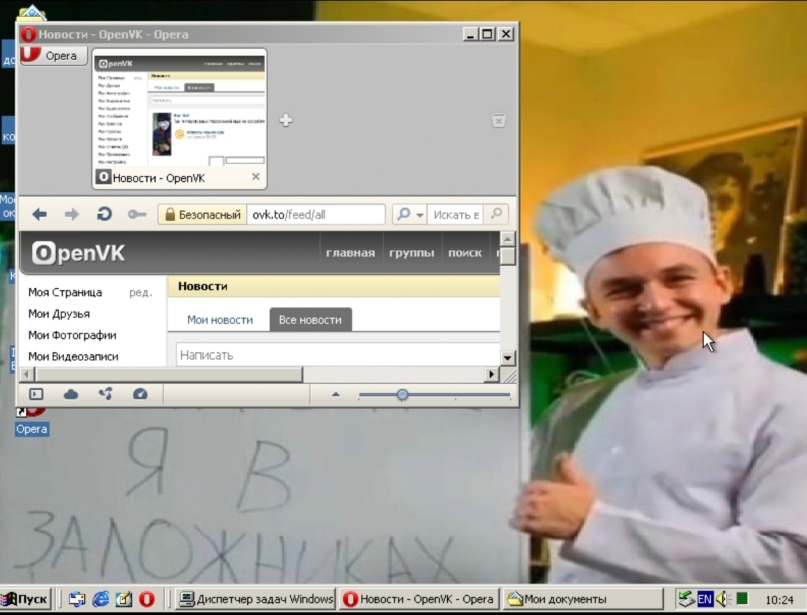This screenshot has height=615, width=807.
Task: Switch to Мои новости tab
Action: coord(220,320)
